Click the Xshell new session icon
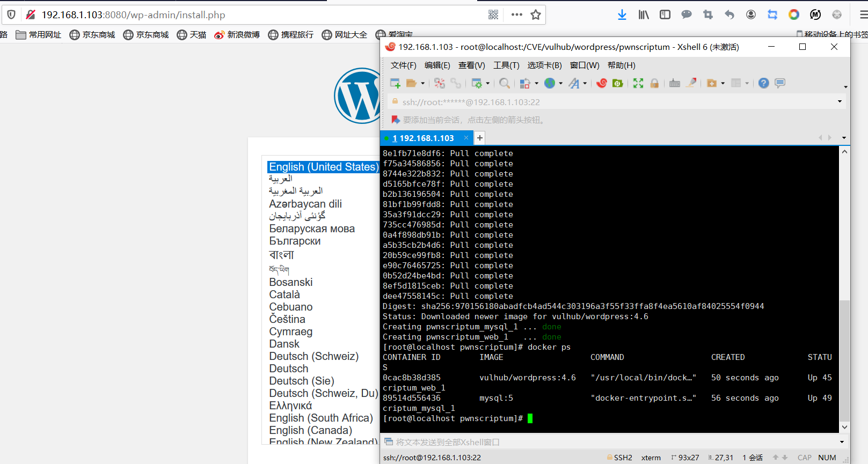This screenshot has height=464, width=868. 395,83
